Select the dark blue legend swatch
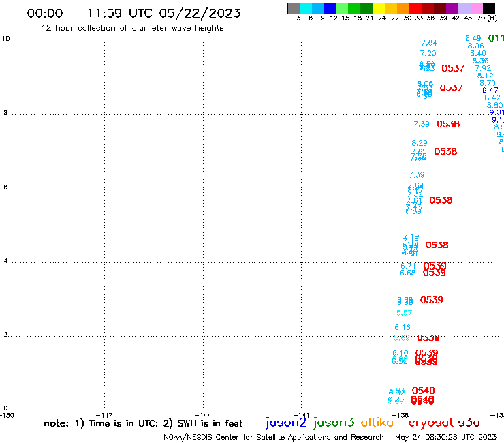Viewport: 504px width, 443px height. [330, 8]
